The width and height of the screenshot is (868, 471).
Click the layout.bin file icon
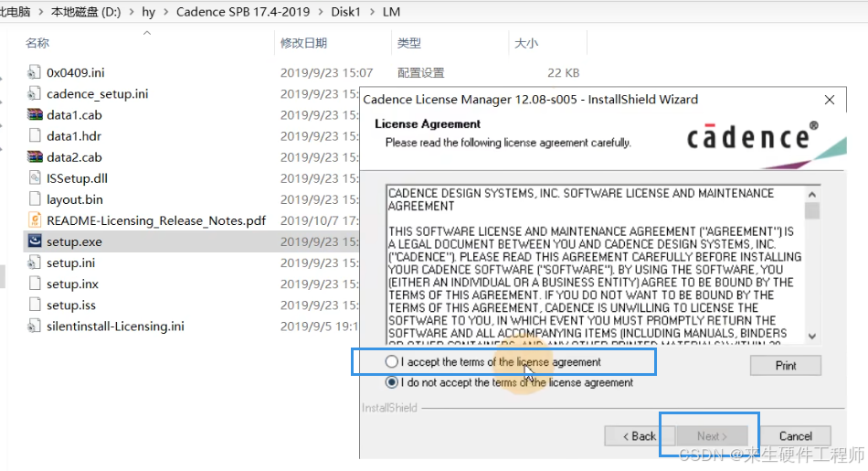pos(35,199)
